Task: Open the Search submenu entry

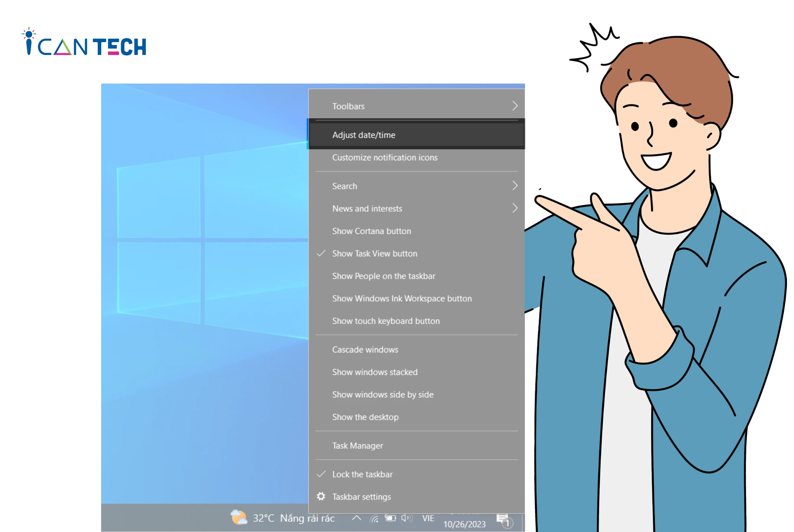Action: point(417,186)
